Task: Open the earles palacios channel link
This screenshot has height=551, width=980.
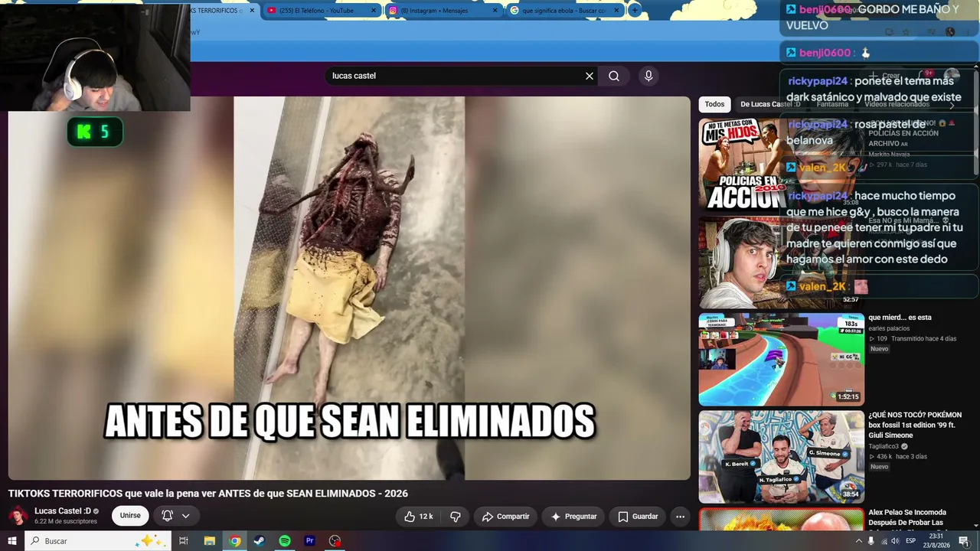Action: (889, 328)
